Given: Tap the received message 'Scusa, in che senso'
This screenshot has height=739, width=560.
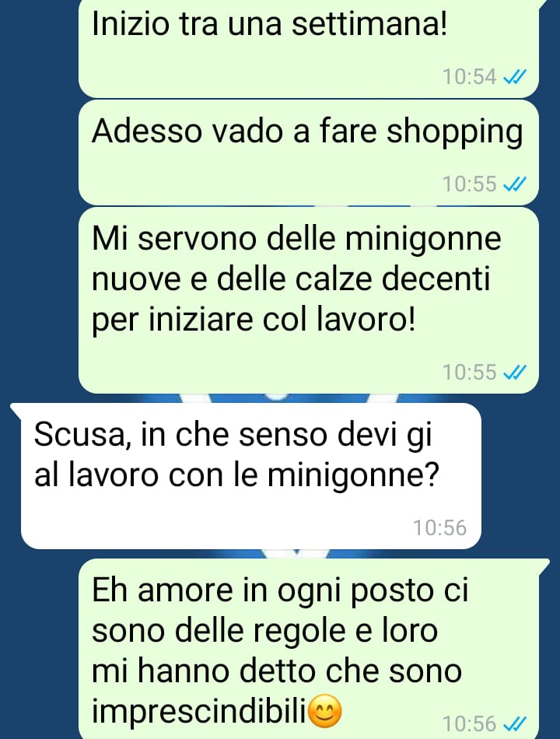Looking at the screenshot, I should (250, 476).
